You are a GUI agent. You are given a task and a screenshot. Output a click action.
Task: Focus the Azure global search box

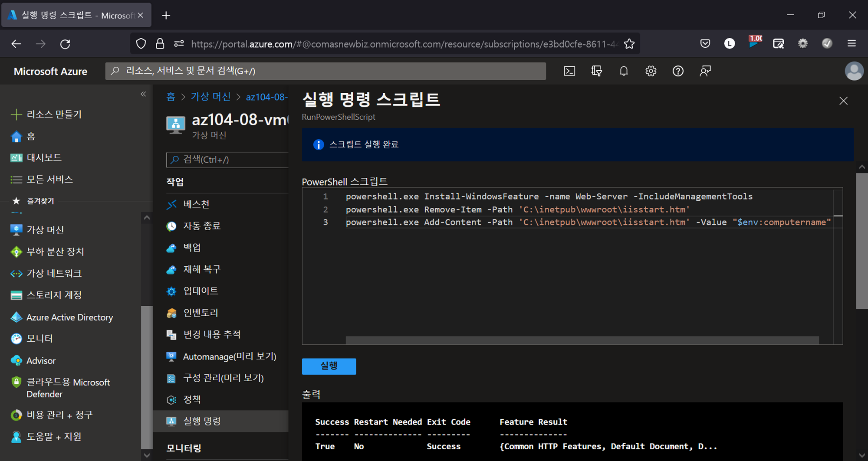click(325, 71)
